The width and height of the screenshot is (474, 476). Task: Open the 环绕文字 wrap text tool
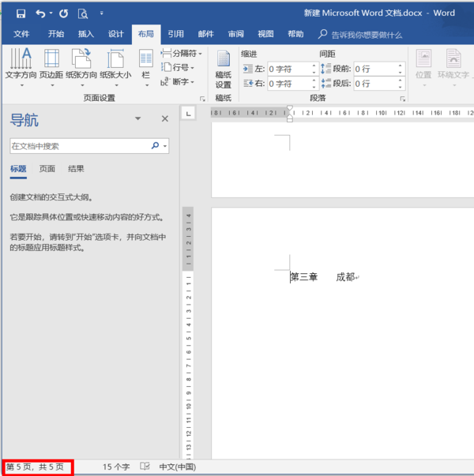tap(453, 67)
